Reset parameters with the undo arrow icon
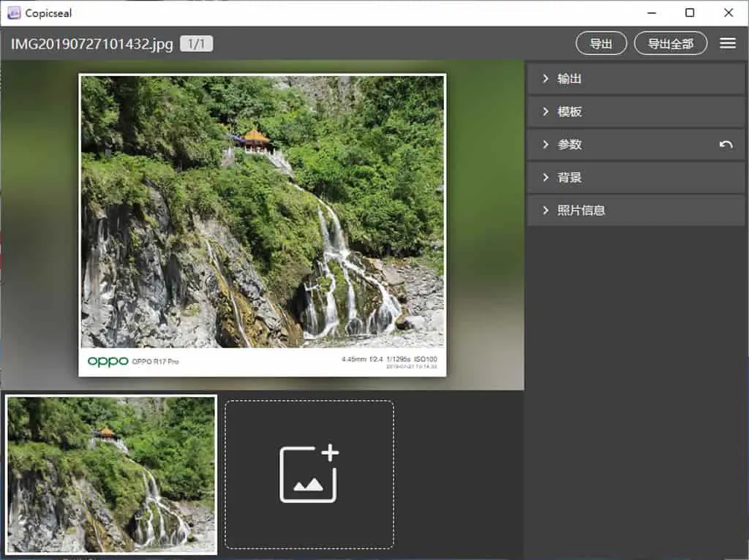 tap(726, 145)
